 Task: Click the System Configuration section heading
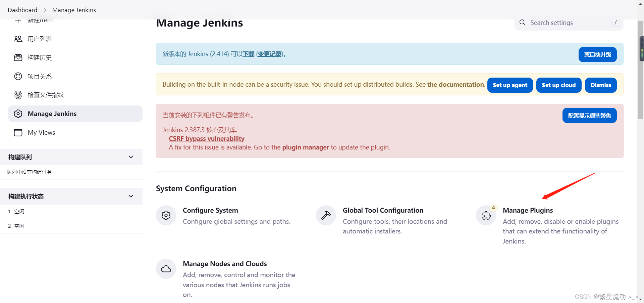coord(196,188)
